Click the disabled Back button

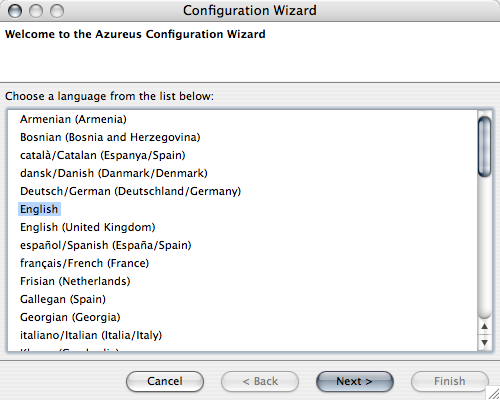coord(260,381)
